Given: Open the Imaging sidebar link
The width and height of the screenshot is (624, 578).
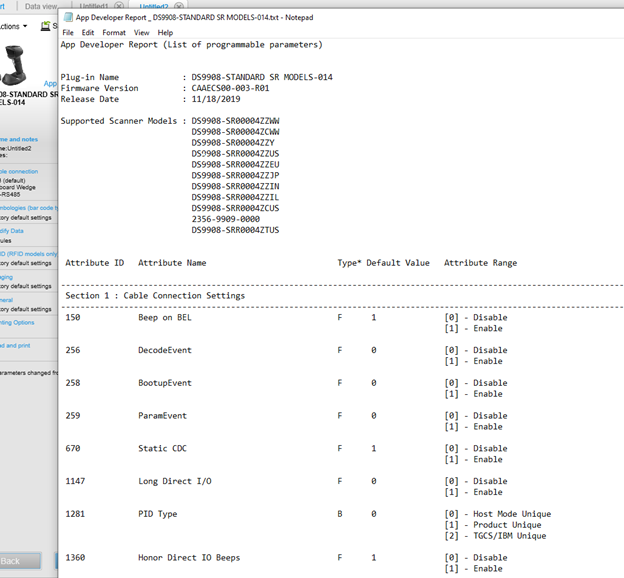Looking at the screenshot, I should click(x=6, y=277).
